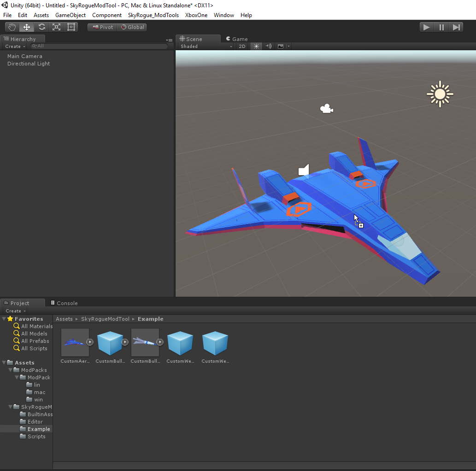This screenshot has width=476, height=471.
Task: Open the Component menu
Action: (x=107, y=15)
